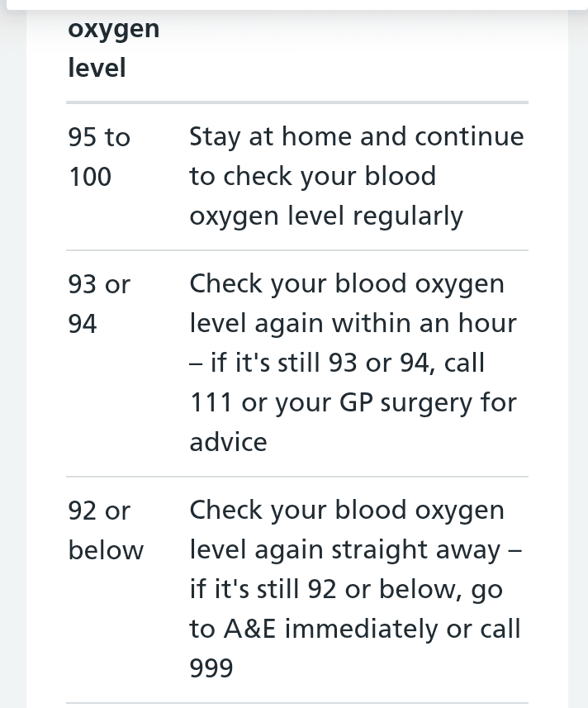Click 'to A&E immediately or call' line
This screenshot has width=588, height=708.
pyautogui.click(x=355, y=629)
